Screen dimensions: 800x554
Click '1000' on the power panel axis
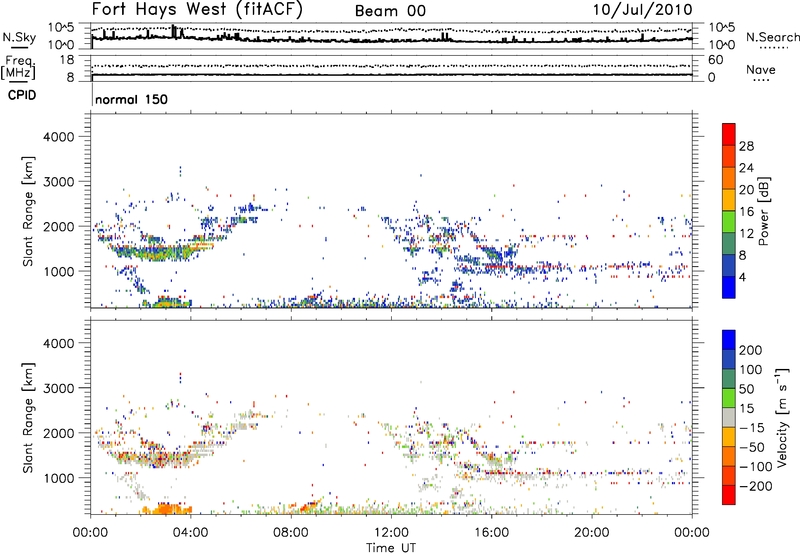pos(59,271)
